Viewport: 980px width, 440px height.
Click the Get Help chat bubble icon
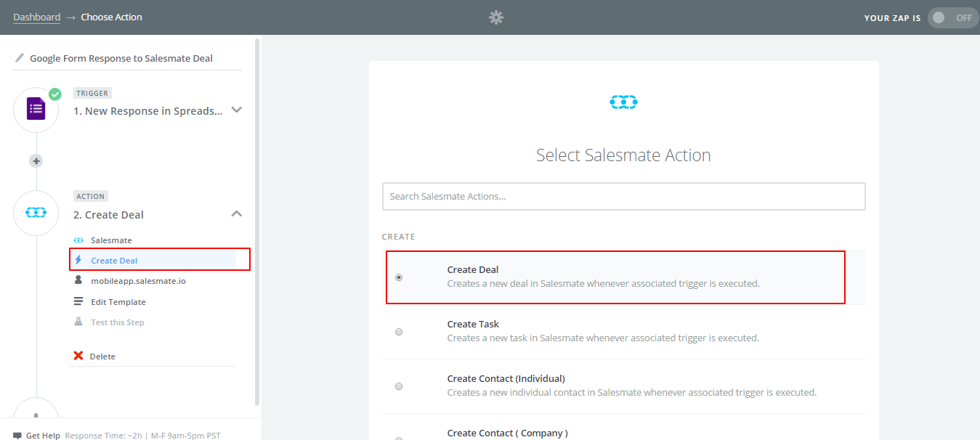[x=17, y=436]
